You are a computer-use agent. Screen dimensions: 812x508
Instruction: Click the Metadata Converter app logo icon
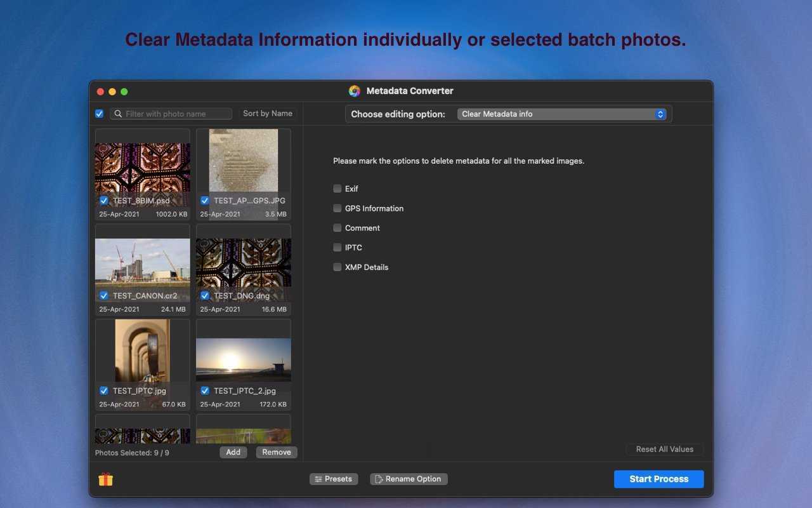(355, 91)
